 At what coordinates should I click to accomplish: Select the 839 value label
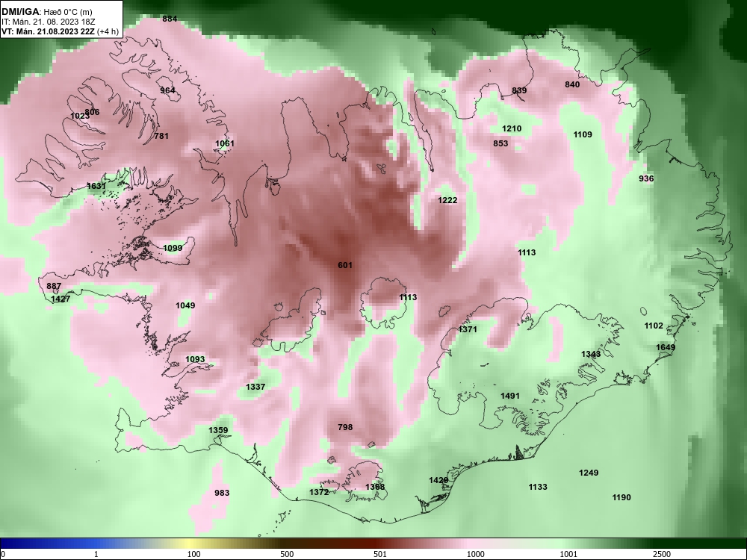(519, 90)
